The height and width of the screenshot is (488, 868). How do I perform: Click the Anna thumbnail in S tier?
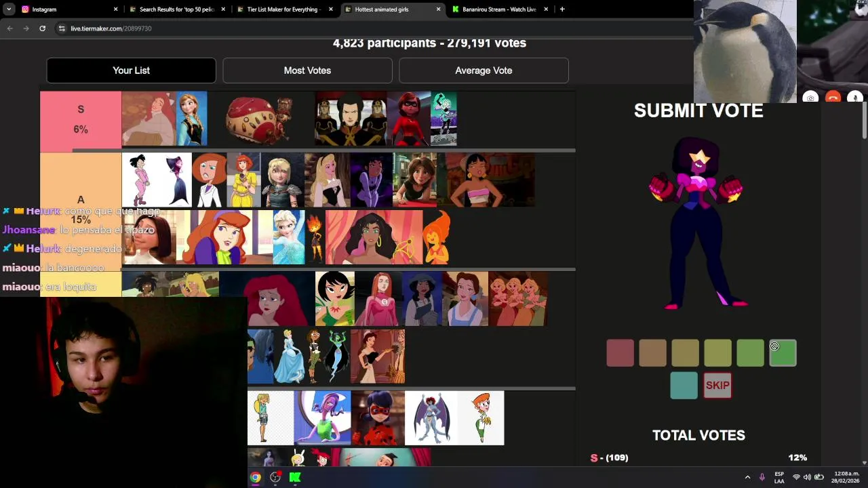191,119
